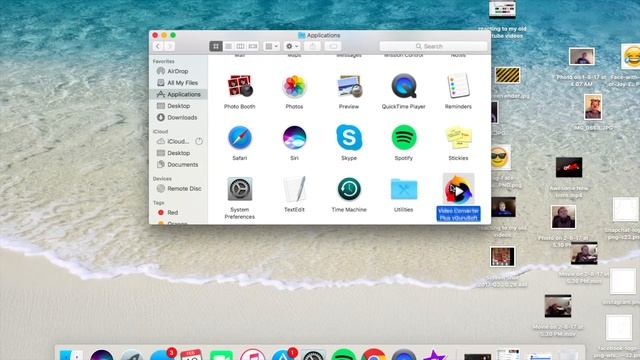
Task: Launch Siri from the Dock
Action: pyautogui.click(x=102, y=355)
